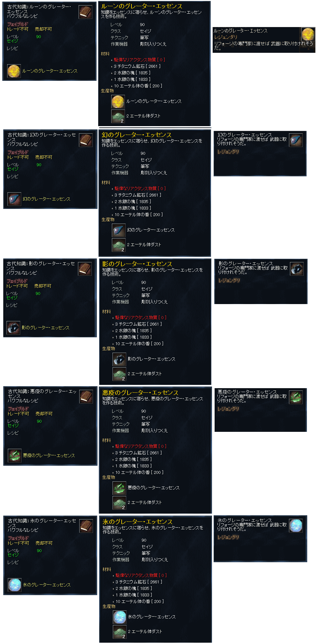Click the golden orb icon in the ルーン item tooltip
Screen dimensions: 318x644
[308, 34]
